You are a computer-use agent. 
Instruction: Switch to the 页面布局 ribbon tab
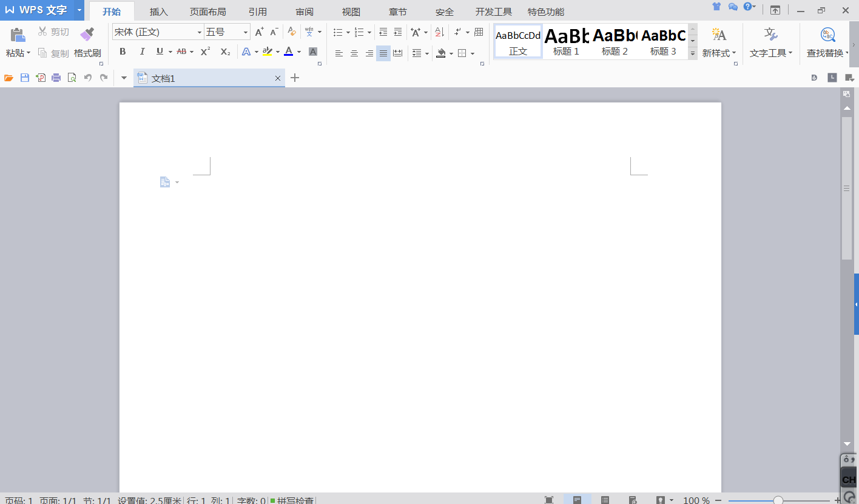pyautogui.click(x=207, y=12)
